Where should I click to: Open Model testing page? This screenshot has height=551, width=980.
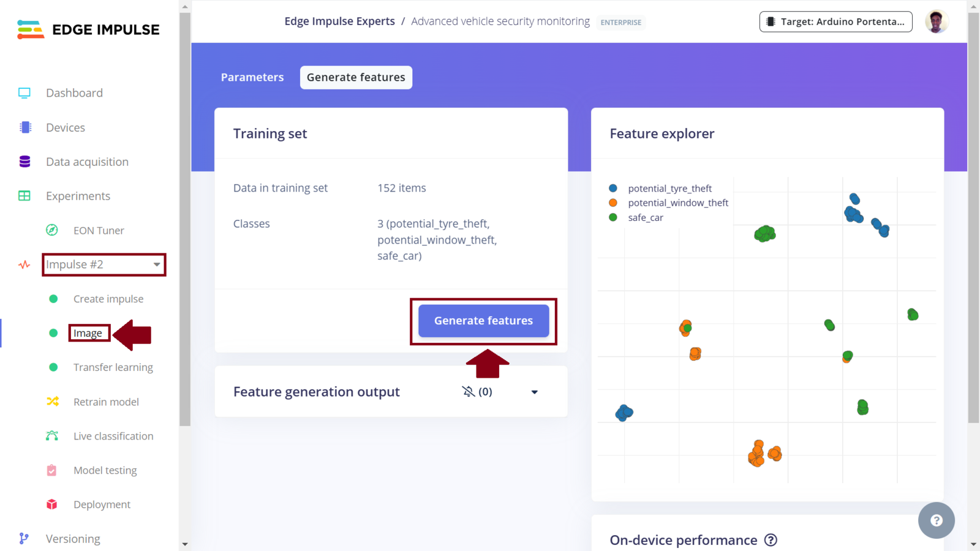105,470
